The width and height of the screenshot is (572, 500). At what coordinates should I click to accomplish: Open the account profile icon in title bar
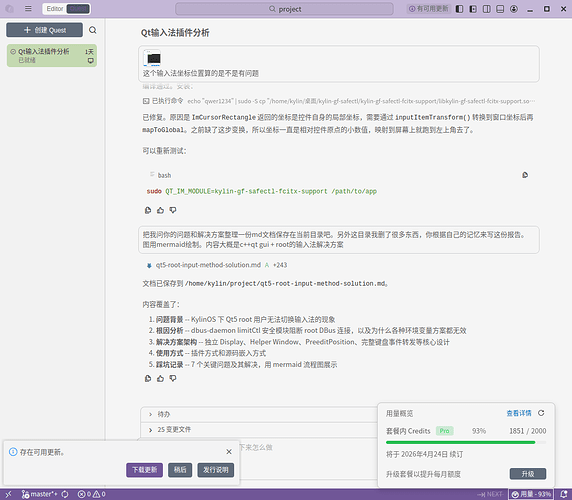click(514, 9)
